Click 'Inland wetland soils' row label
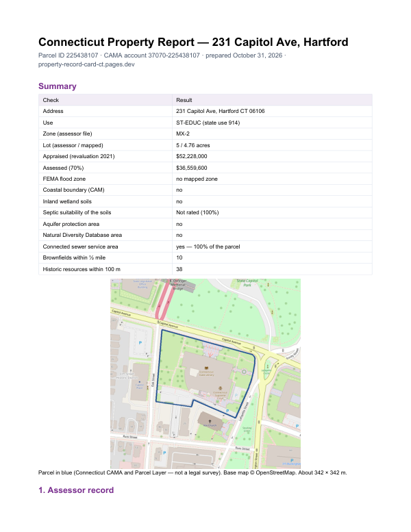Screen dimensions: 411x532 coord(67,201)
